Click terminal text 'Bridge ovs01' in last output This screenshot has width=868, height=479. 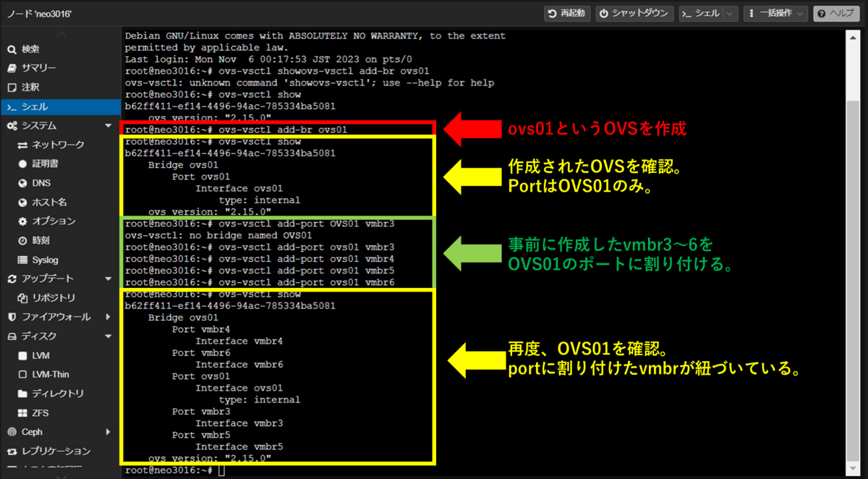pyautogui.click(x=183, y=318)
